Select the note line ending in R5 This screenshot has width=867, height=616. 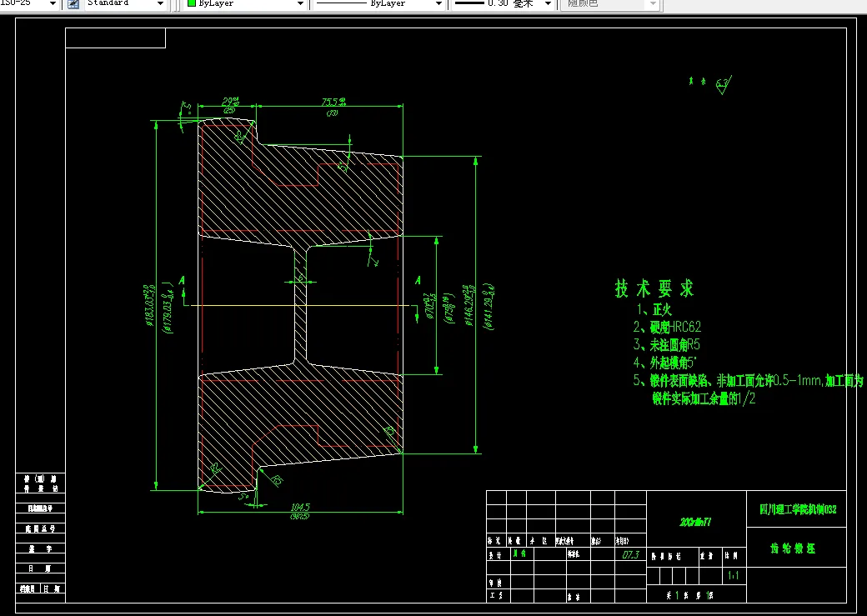click(x=666, y=345)
